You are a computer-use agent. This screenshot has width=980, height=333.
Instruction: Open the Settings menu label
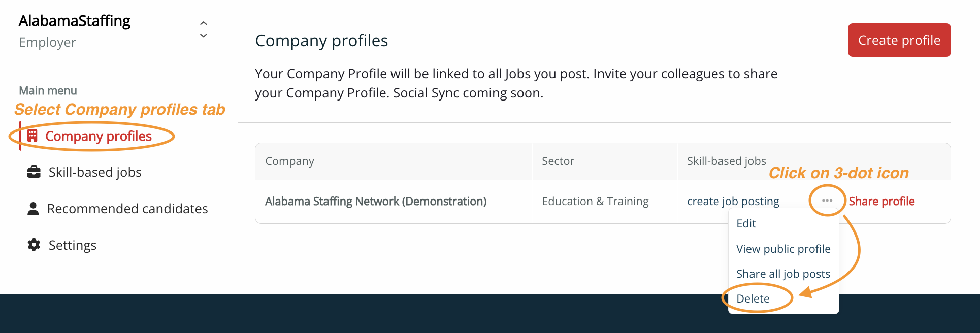[x=73, y=245]
